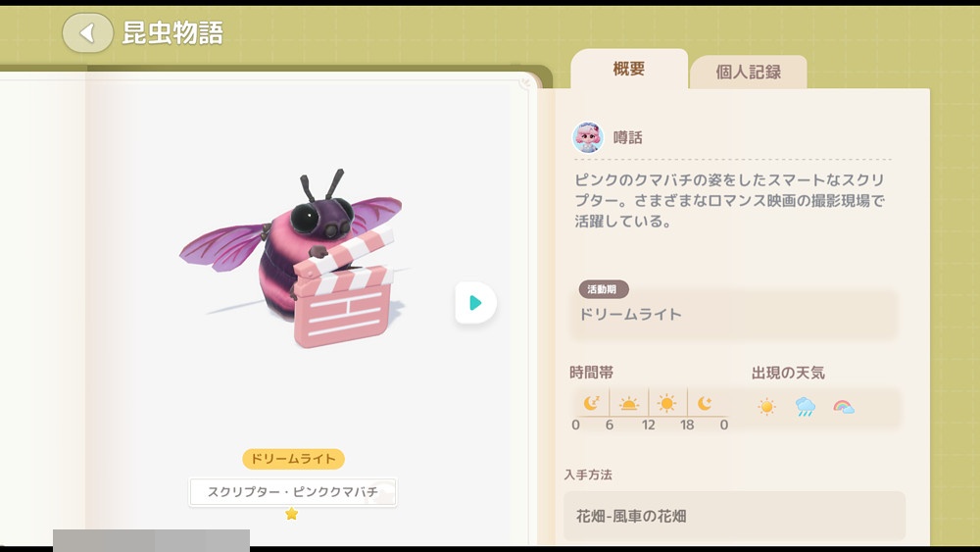Click the yellow ドリームライト badge
980x552 pixels.
(x=293, y=459)
